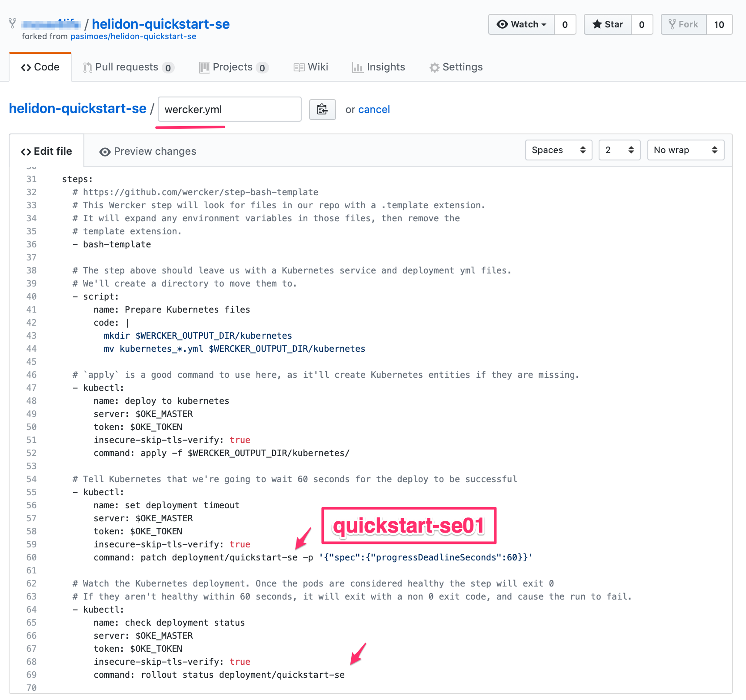Open the indent size 2 dropdown
The width and height of the screenshot is (746, 700).
619,150
